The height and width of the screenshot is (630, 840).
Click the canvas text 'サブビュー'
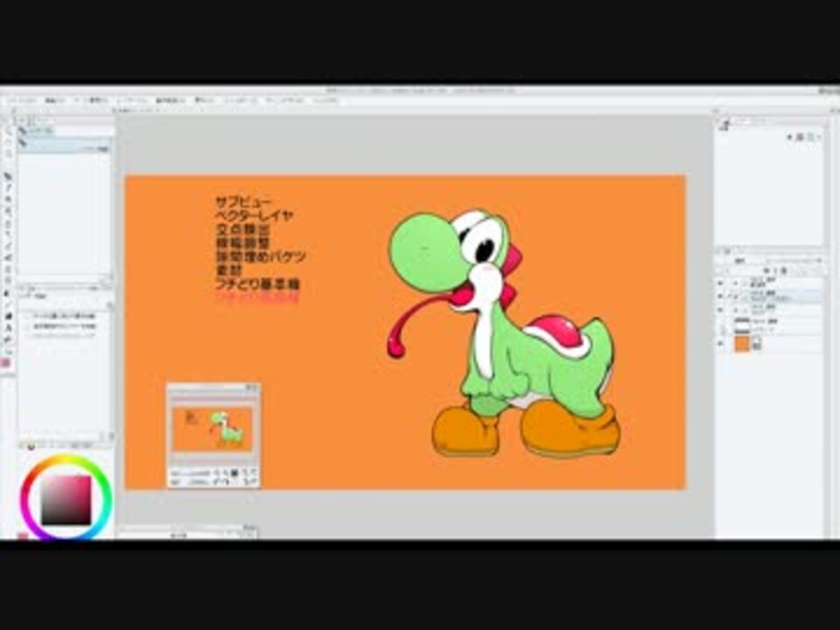pos(244,202)
